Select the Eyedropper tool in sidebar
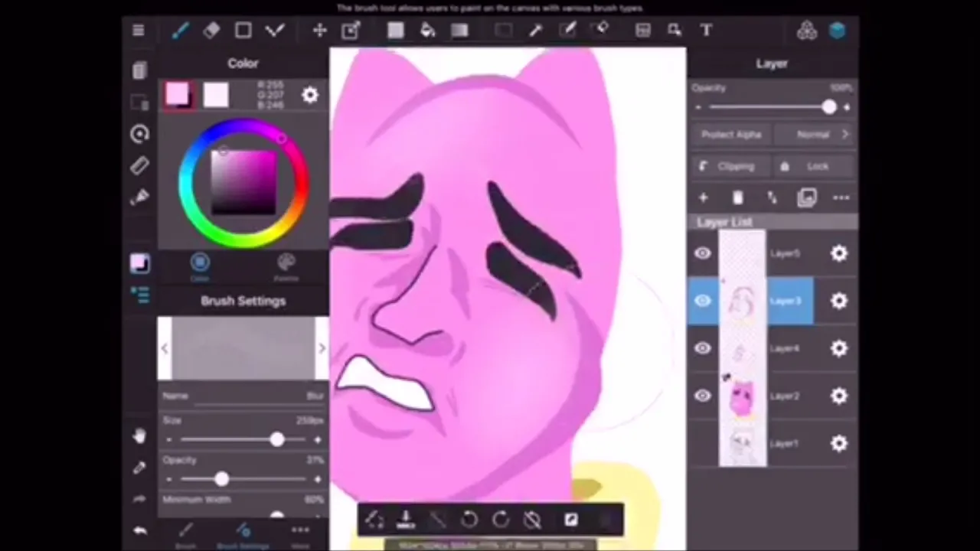Image resolution: width=980 pixels, height=551 pixels. coord(139,468)
